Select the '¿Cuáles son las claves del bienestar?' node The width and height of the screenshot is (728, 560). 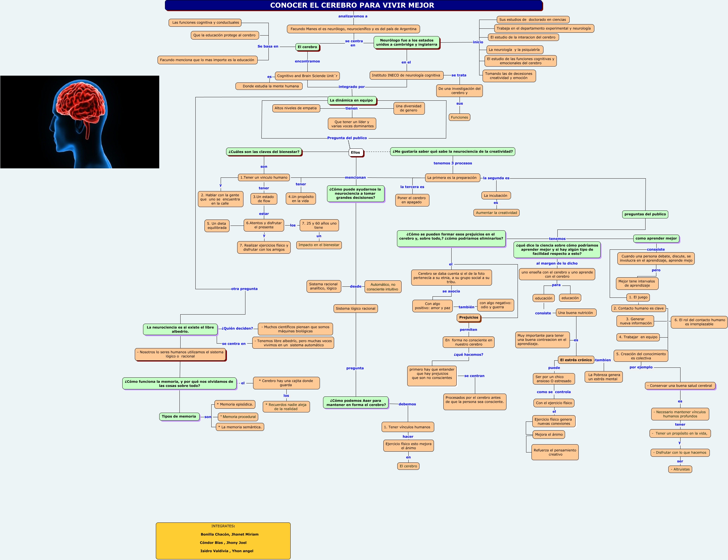coord(264,152)
